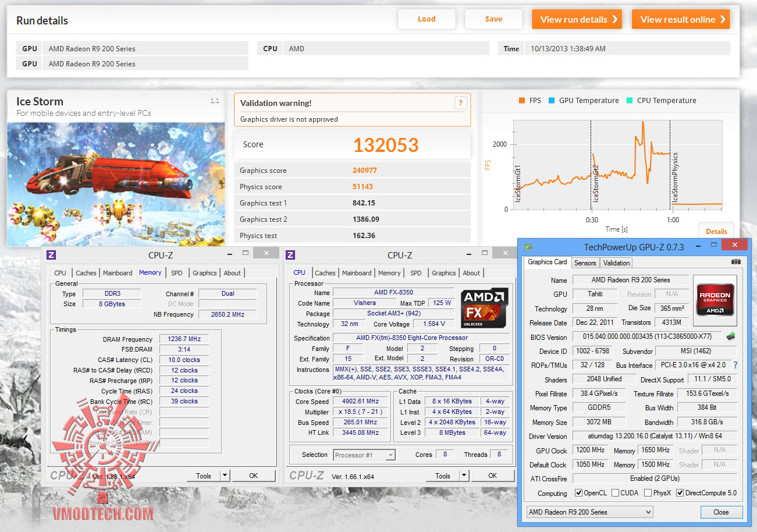Enable the CUDA checkbox

pyautogui.click(x=614, y=493)
